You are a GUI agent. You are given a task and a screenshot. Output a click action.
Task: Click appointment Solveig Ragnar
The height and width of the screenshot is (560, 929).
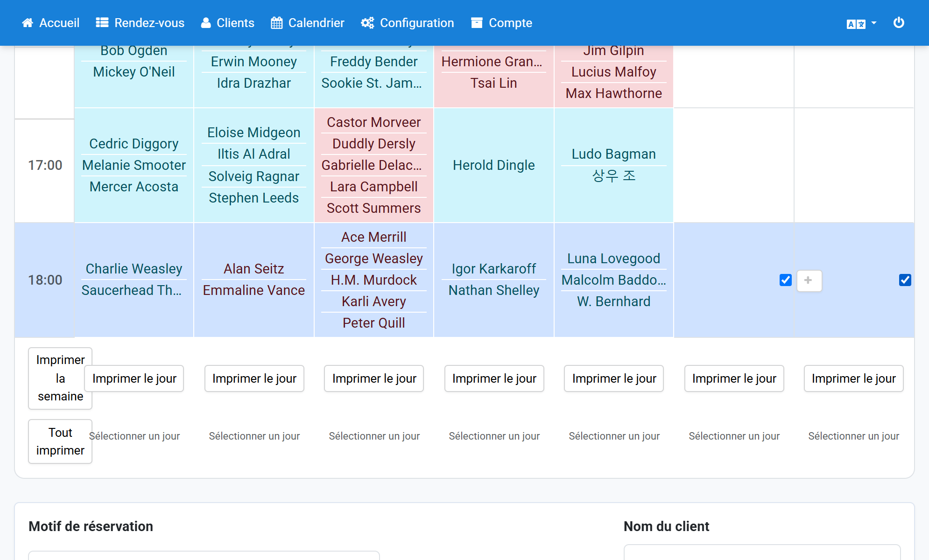click(x=254, y=176)
